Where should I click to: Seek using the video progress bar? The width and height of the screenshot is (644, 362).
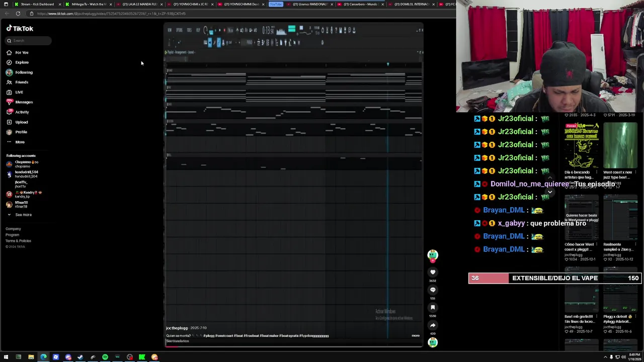294,346
